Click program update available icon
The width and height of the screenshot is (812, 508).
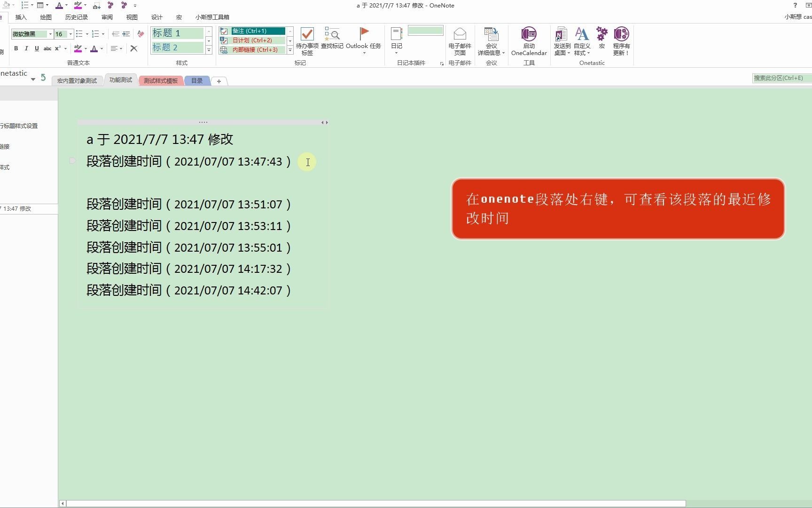point(621,34)
